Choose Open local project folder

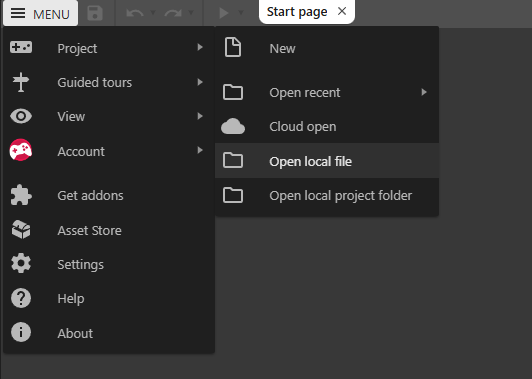(327, 195)
